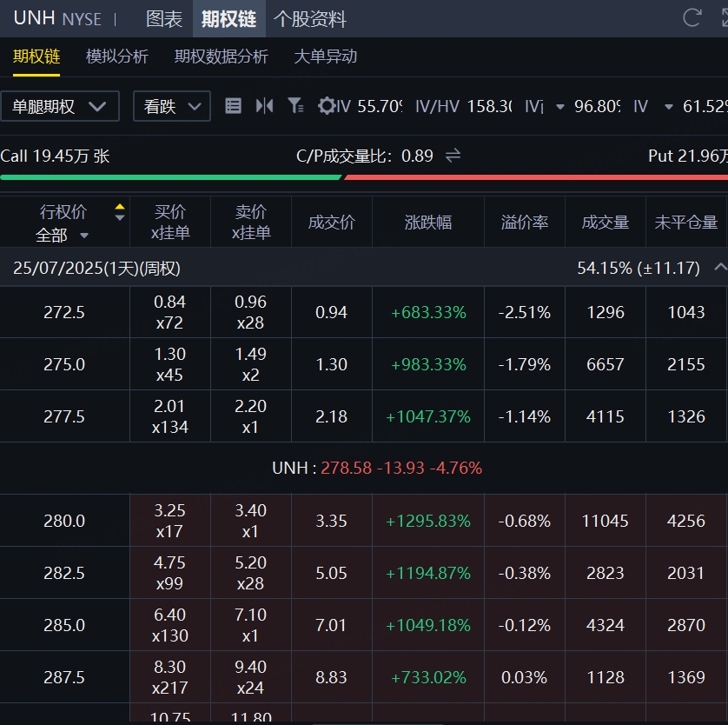Select the 277.5 strike row

tap(364, 416)
